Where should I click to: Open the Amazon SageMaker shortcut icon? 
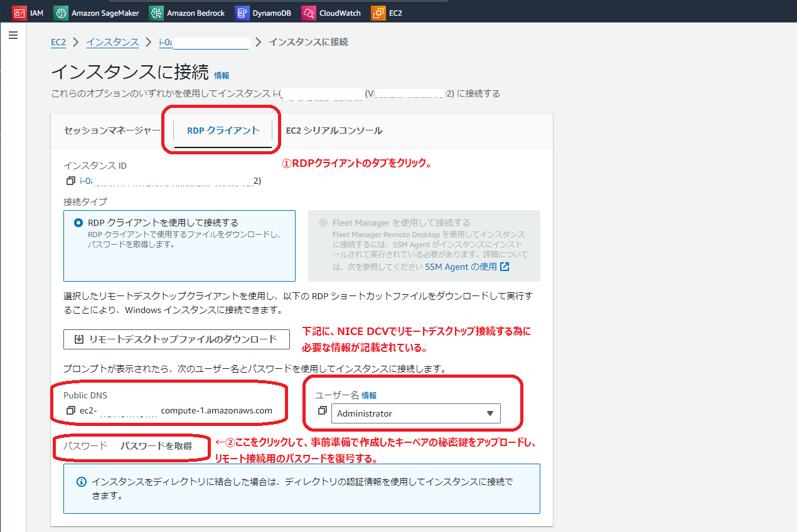61,13
